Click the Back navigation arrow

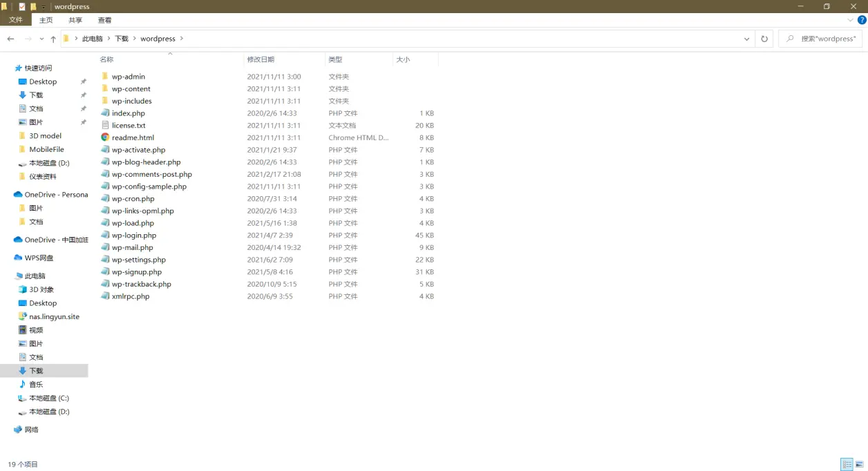(10, 39)
